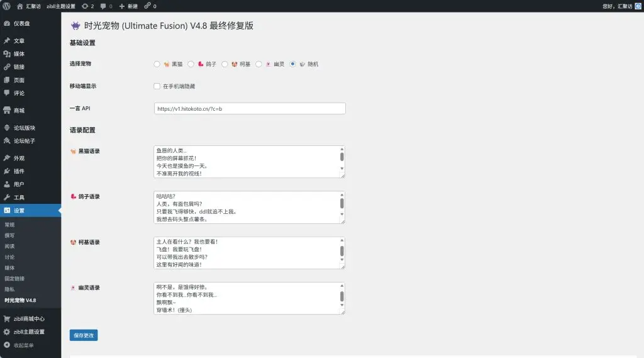Open the home icon site link in the admin bar
644x358 pixels.
[19, 6]
